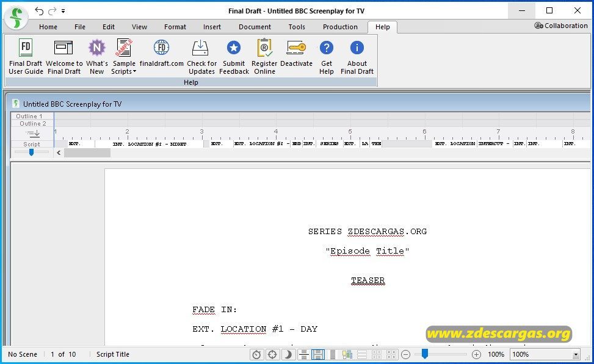Open the Format tab

pyautogui.click(x=175, y=27)
